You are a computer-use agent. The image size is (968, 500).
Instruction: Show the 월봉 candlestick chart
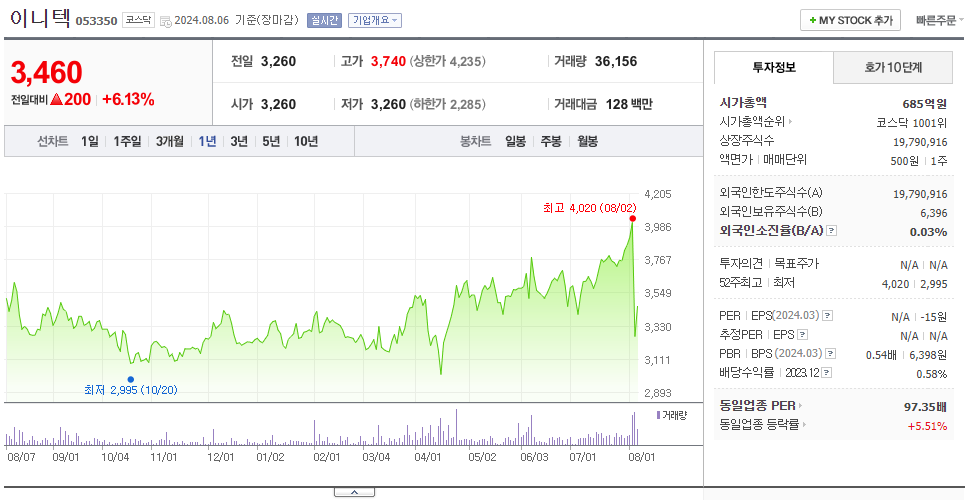(x=588, y=141)
